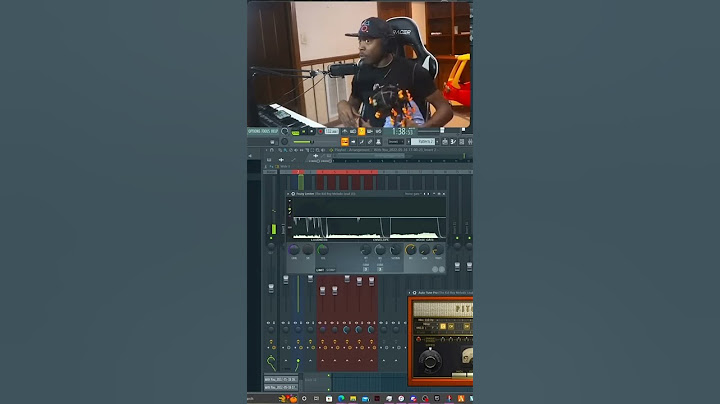
Task: Toggle the Master track green mute LED
Action: click(271, 238)
